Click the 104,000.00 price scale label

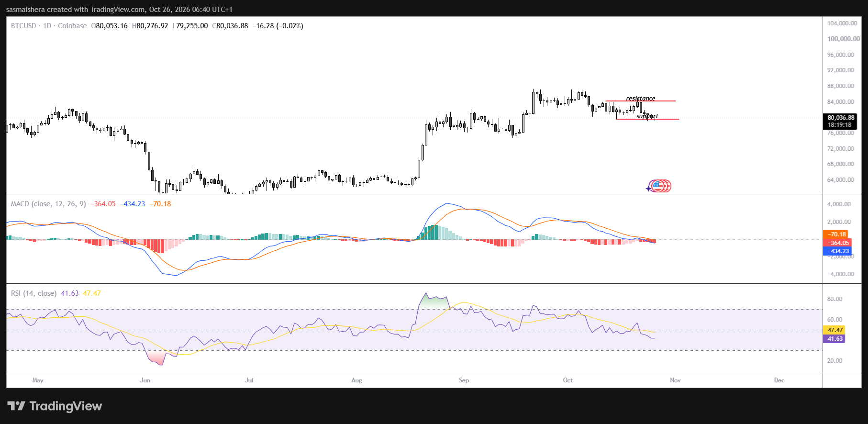tap(842, 23)
